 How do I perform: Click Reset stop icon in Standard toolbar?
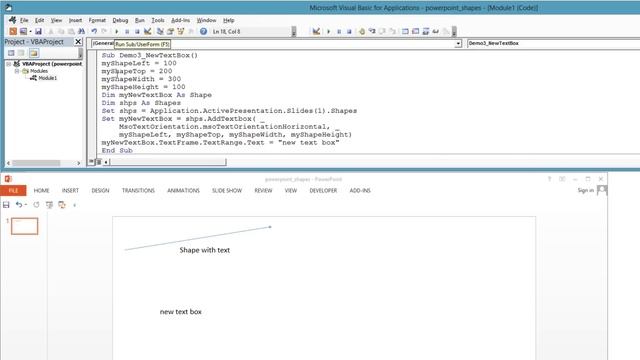coord(137,31)
